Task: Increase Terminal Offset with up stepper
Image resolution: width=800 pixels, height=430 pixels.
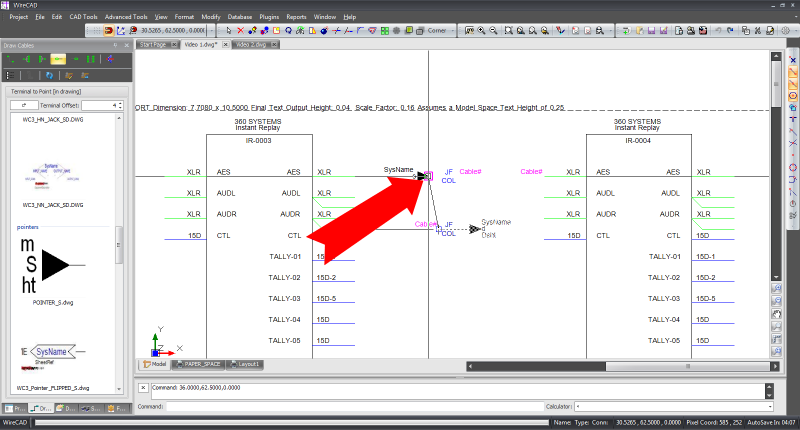Action: (120, 103)
